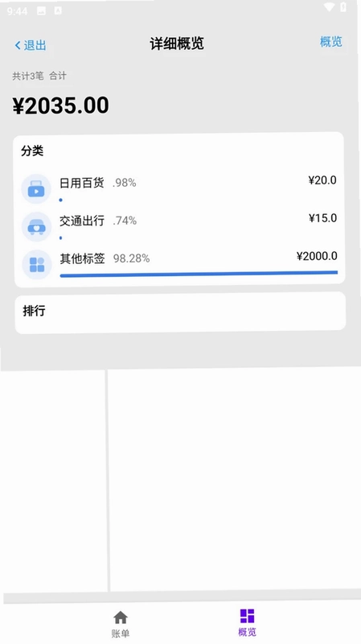Switch to the 概览 bottom tab
361x644 pixels.
click(x=247, y=622)
